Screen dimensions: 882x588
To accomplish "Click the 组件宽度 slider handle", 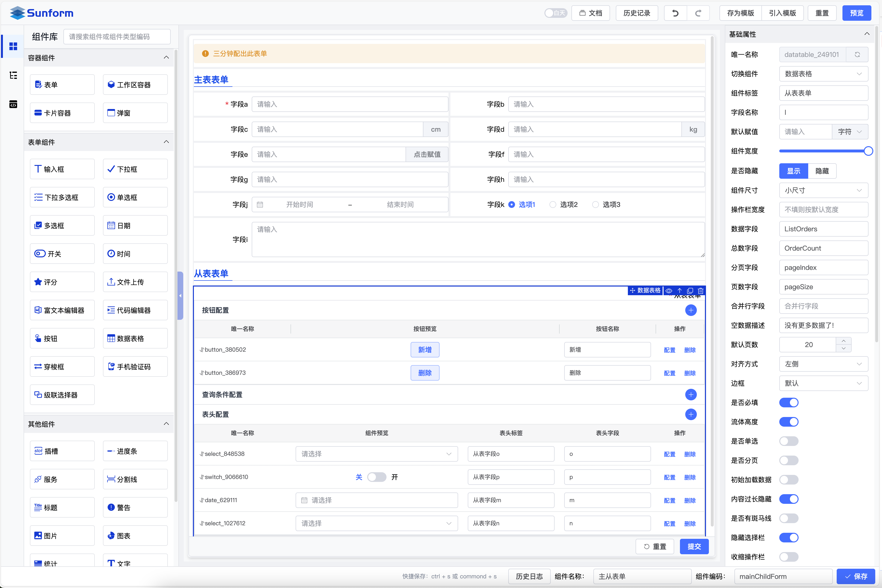I will 868,151.
